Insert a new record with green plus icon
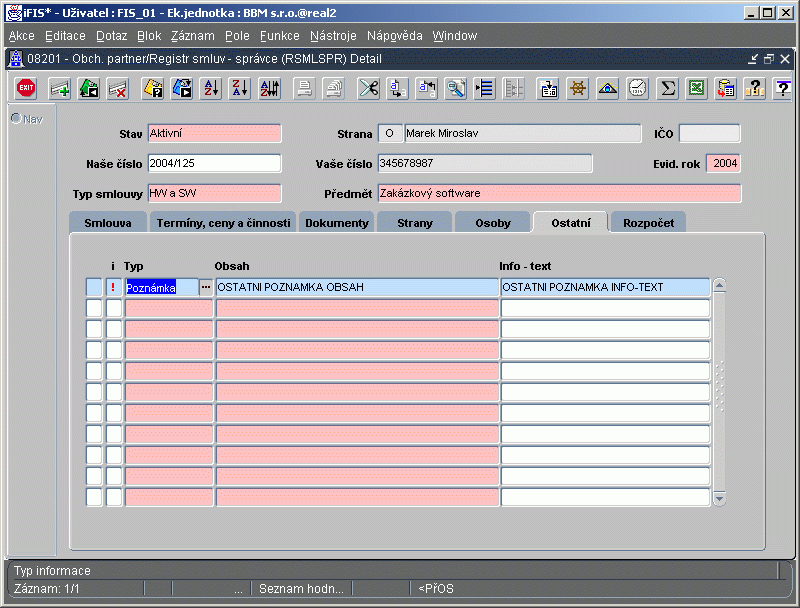Screen dimensions: 800x608 point(60,89)
